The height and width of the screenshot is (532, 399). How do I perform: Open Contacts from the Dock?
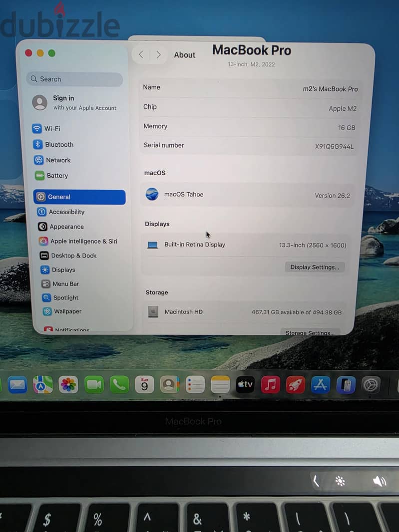(170, 385)
